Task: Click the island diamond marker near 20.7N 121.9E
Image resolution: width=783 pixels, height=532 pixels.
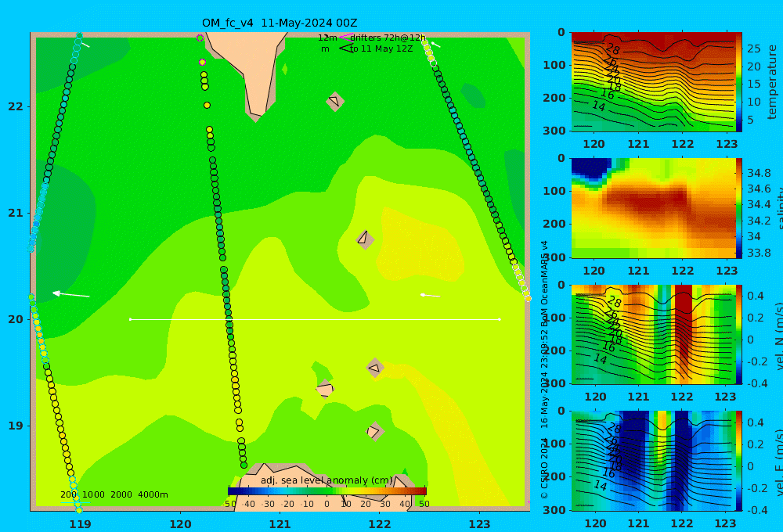Action: click(365, 239)
